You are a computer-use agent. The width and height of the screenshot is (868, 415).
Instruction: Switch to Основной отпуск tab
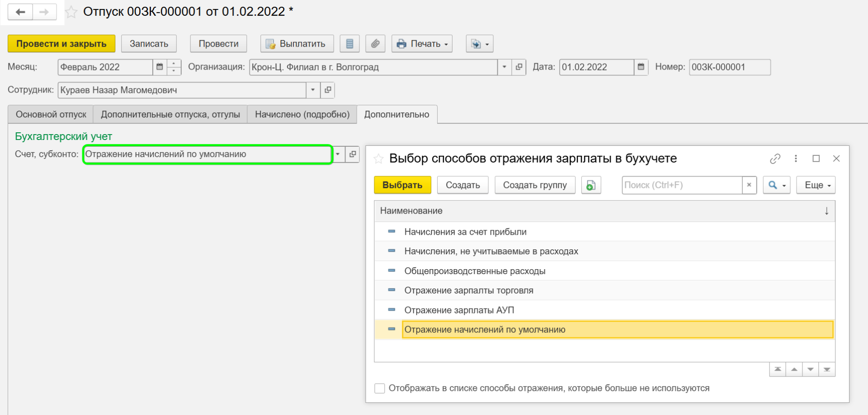coord(51,114)
